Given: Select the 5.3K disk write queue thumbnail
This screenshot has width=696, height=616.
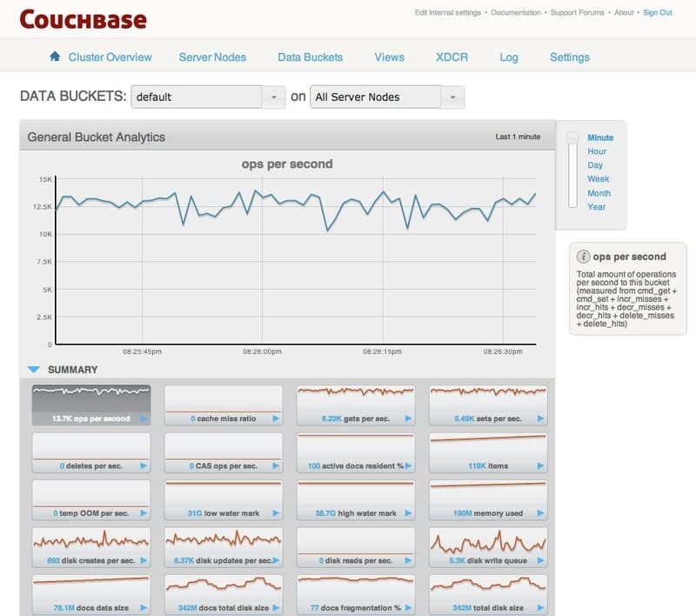Looking at the screenshot, I should point(488,547).
